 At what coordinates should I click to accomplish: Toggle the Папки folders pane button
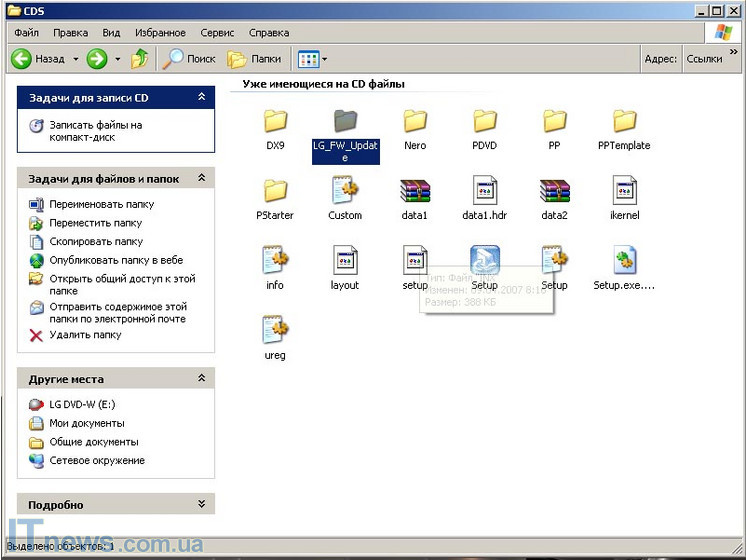tap(254, 59)
